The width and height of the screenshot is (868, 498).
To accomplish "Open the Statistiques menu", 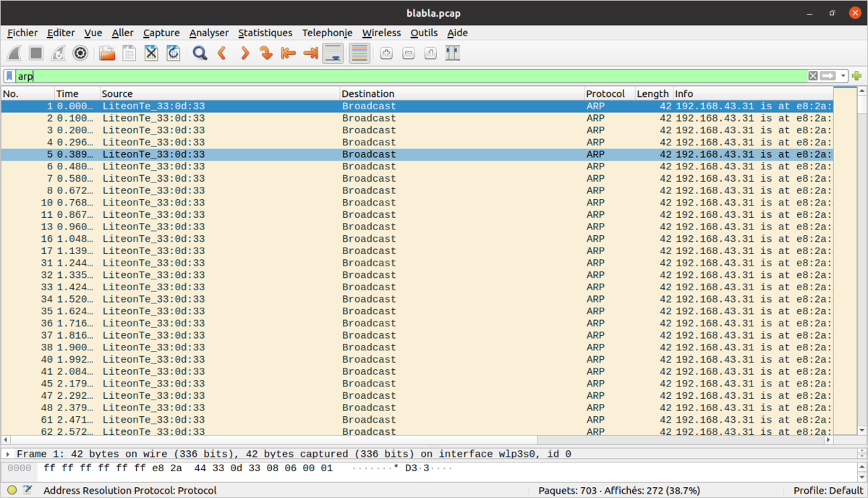I will coord(265,33).
